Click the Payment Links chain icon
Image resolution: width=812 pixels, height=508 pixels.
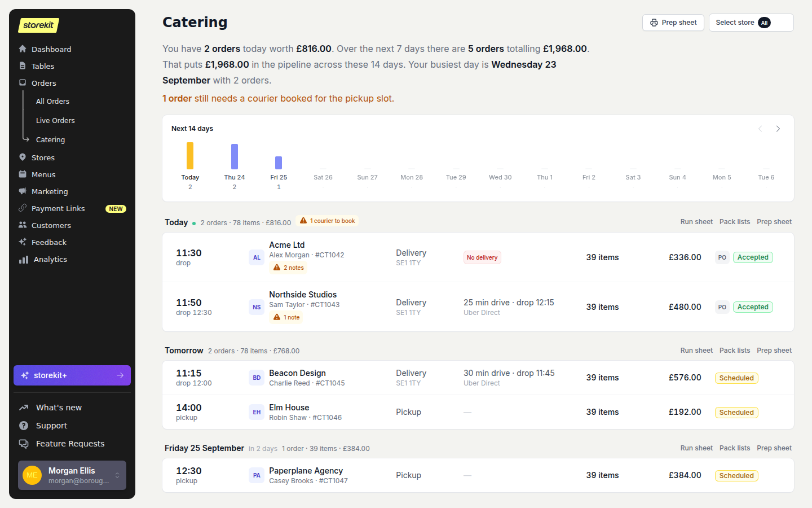point(23,208)
